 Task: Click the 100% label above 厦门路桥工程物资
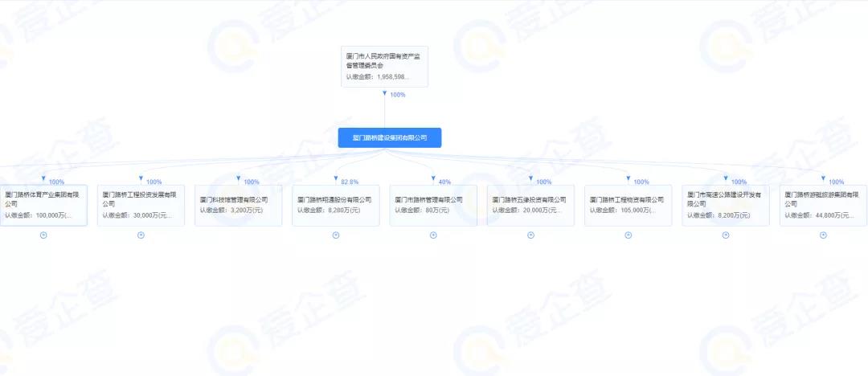click(x=641, y=182)
